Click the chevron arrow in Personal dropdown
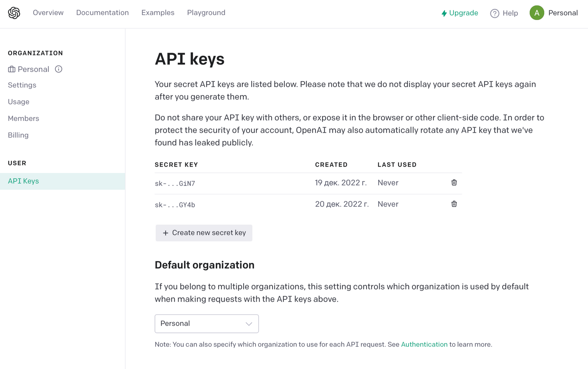Screen dimensions: 588x369 pyautogui.click(x=249, y=324)
